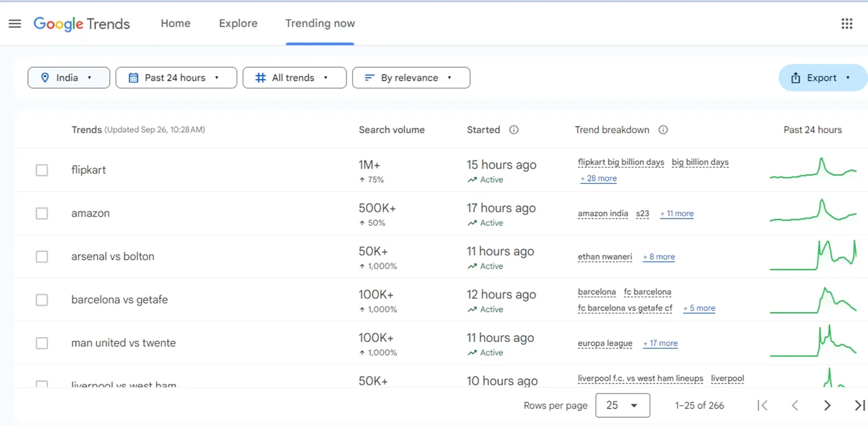The width and height of the screenshot is (868, 425).
Task: Click the info icon beside Started
Action: [513, 129]
